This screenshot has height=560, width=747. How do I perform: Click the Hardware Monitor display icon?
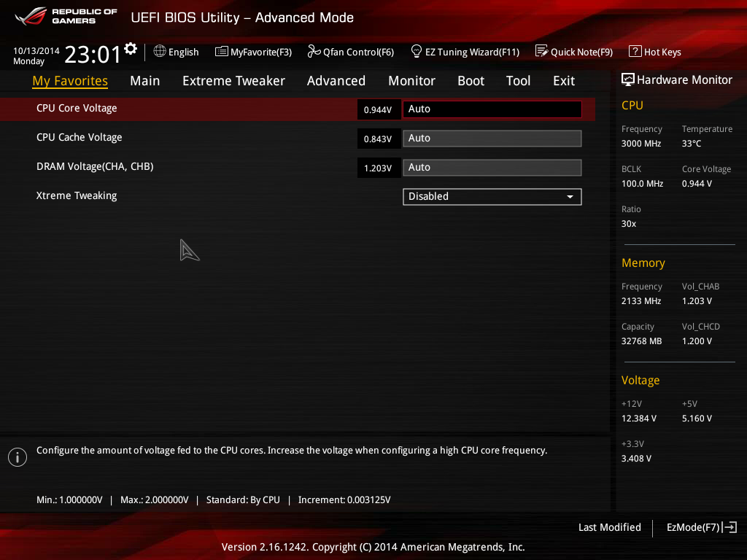click(628, 79)
